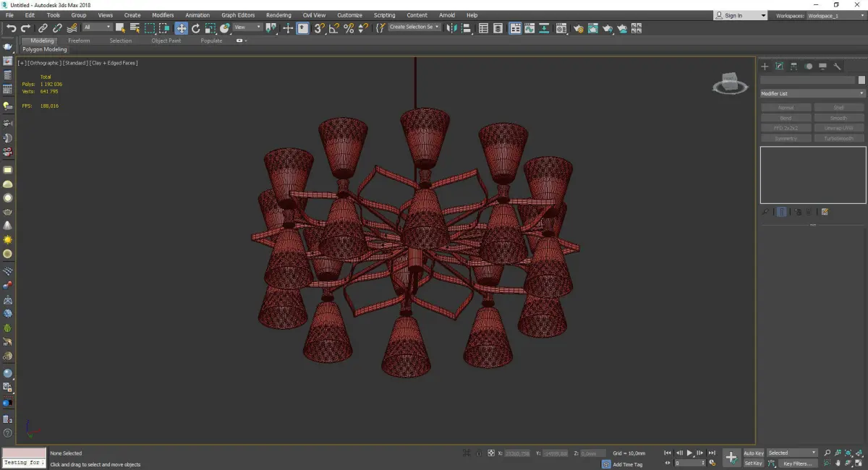Click Select and Place tool
This screenshot has height=470, width=868.
click(x=225, y=28)
